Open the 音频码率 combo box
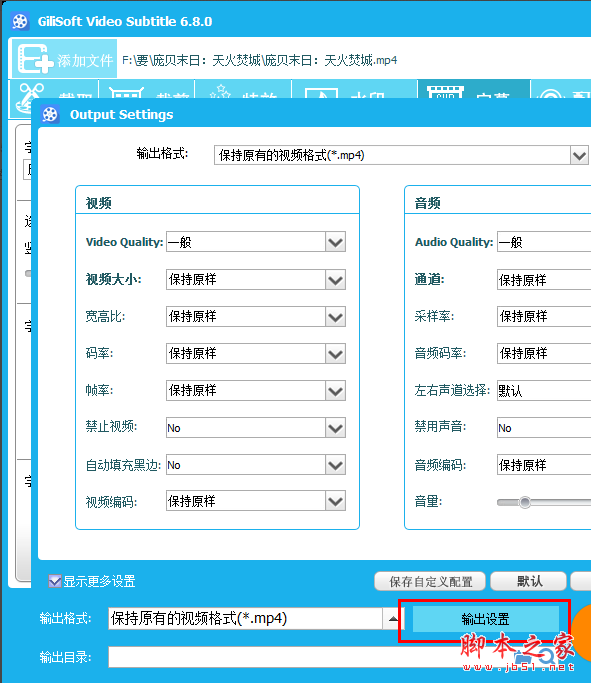The image size is (591, 683). click(x=544, y=354)
